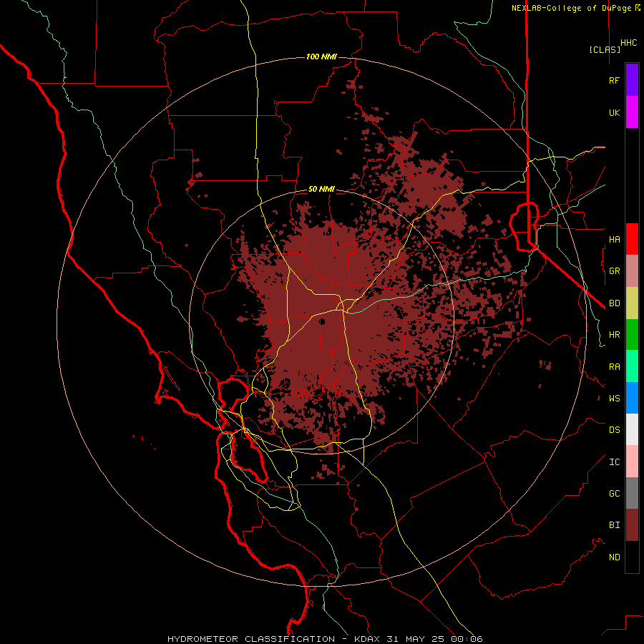
Task: Click the IC legend label
Action: pos(614,462)
